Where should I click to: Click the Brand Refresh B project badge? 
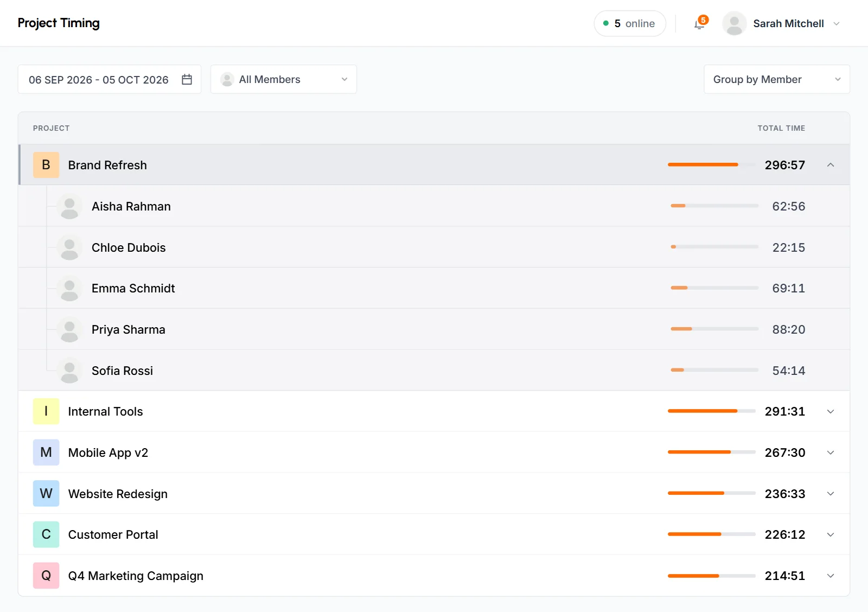click(x=46, y=165)
